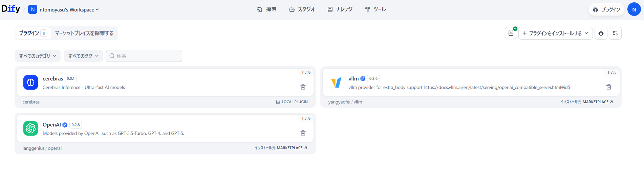Image resolution: width=644 pixels, height=186 pixels.
Task: Click the プラグイン button in header
Action: [x=606, y=9]
